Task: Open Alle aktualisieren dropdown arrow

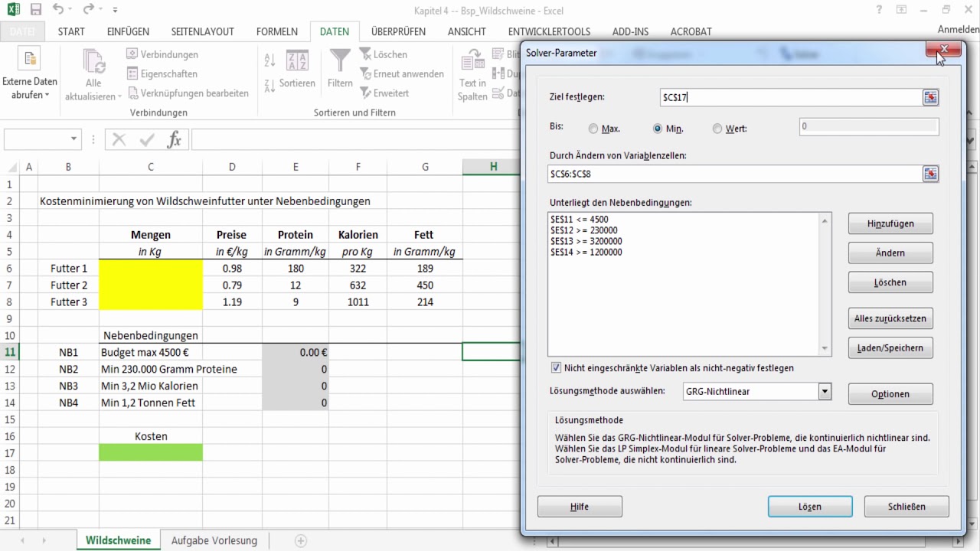Action: [x=119, y=96]
